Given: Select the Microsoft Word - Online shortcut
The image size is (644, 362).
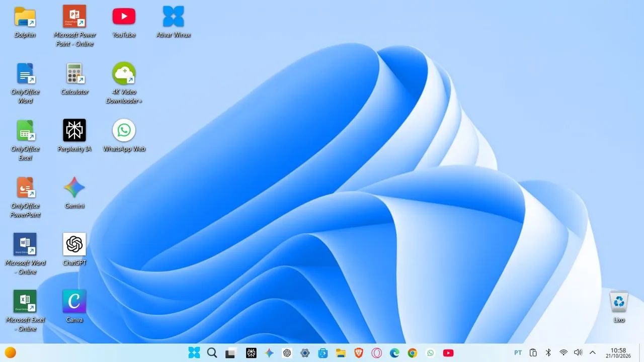Looking at the screenshot, I should (25, 244).
